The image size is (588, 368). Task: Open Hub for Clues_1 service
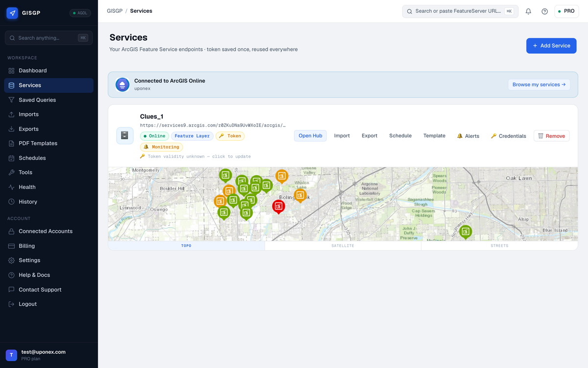(310, 135)
